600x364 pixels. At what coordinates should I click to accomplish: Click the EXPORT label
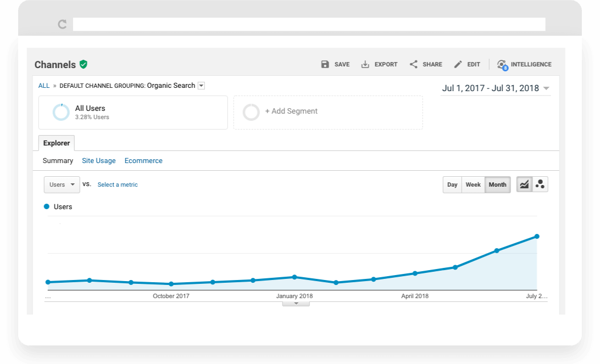coord(386,64)
